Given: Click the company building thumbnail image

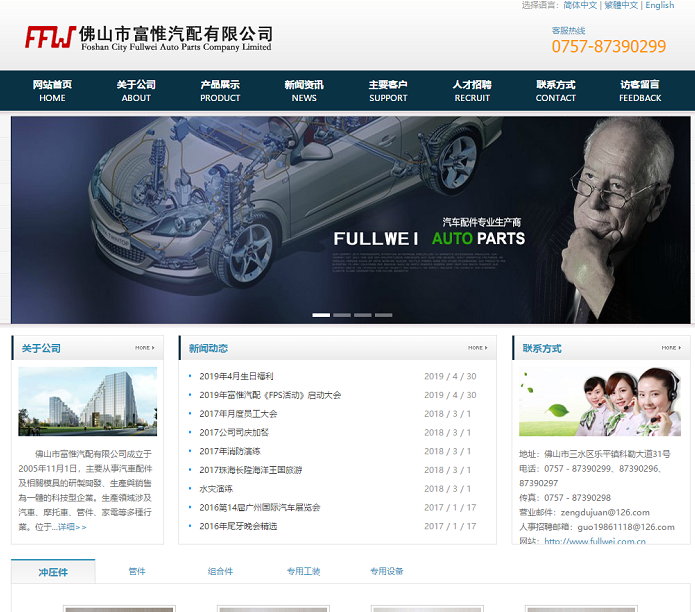Looking at the screenshot, I should 88,401.
